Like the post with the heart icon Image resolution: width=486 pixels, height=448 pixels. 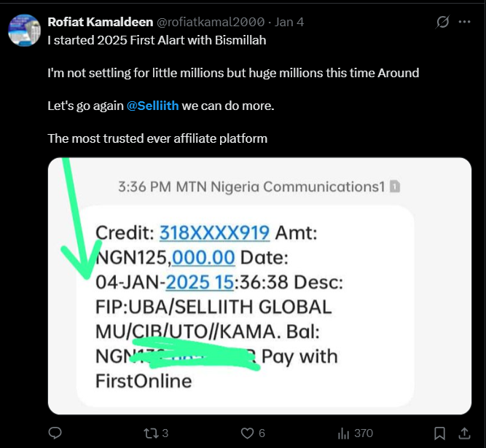(x=247, y=433)
